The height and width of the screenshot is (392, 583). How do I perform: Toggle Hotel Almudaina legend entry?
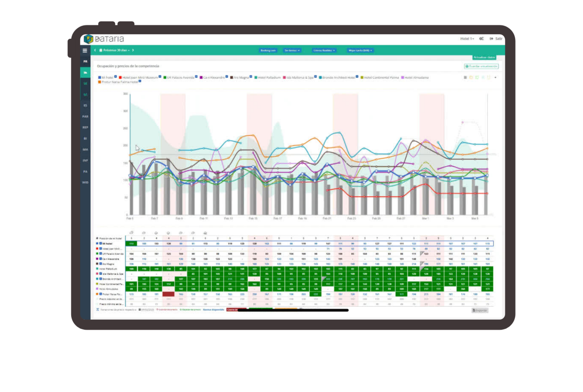point(415,78)
